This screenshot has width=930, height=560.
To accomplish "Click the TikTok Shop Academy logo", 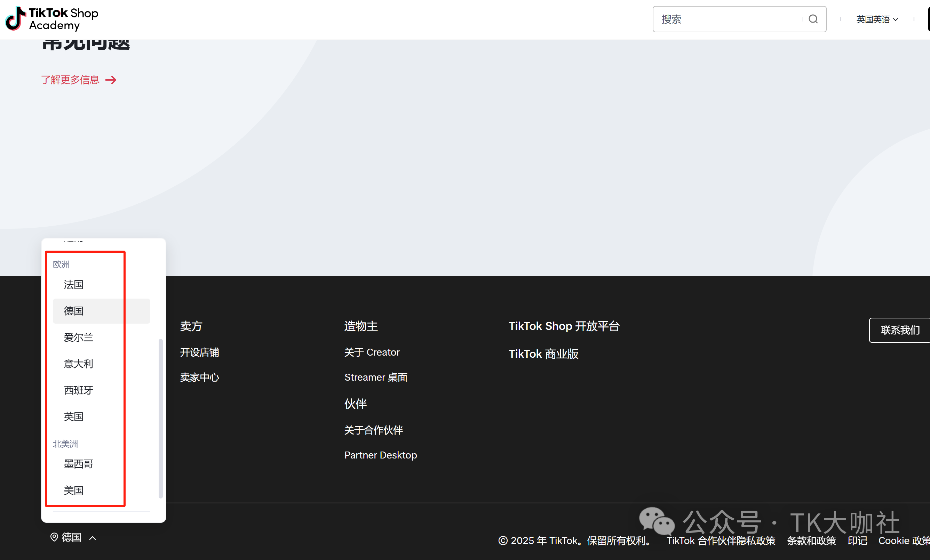I will [52, 19].
